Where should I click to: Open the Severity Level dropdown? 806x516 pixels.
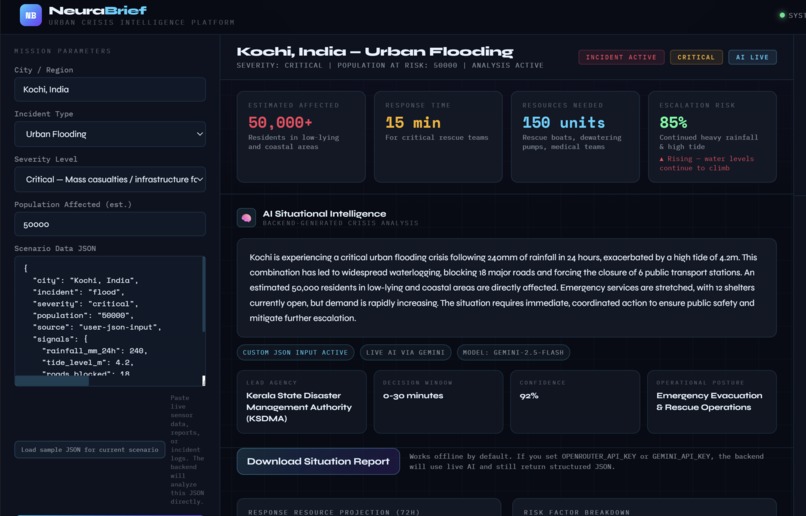click(x=110, y=179)
